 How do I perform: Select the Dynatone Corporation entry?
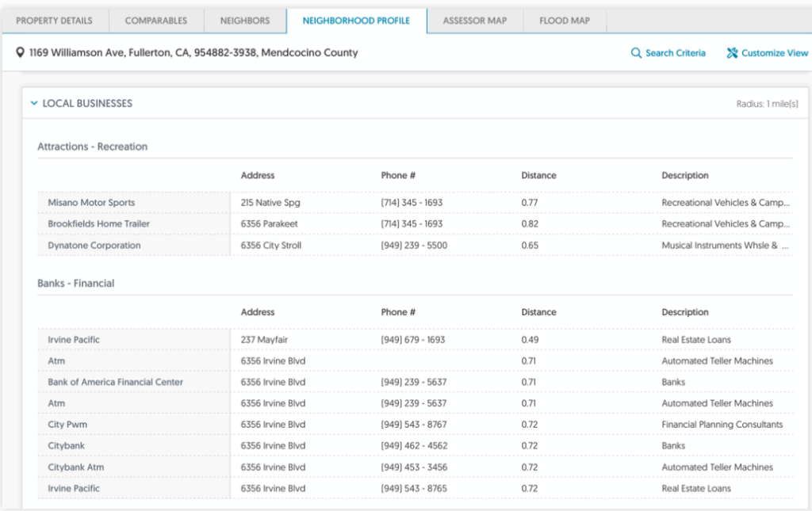[94, 246]
